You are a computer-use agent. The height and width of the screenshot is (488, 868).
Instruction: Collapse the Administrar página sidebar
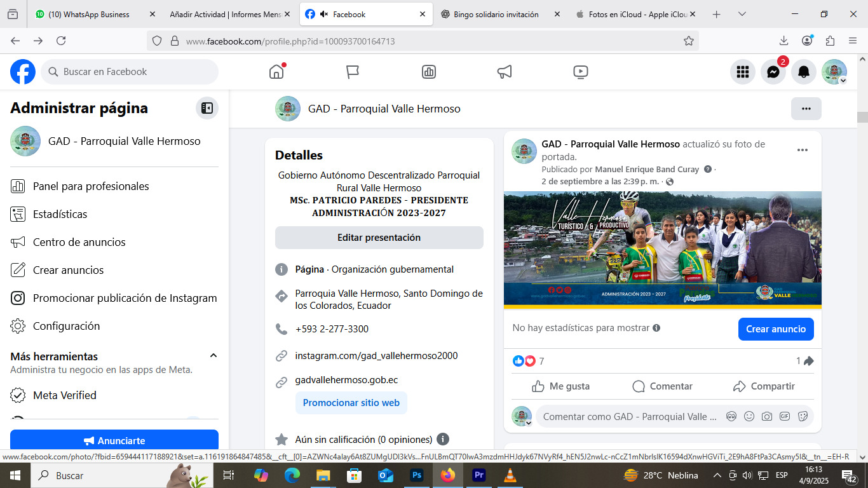[207, 108]
